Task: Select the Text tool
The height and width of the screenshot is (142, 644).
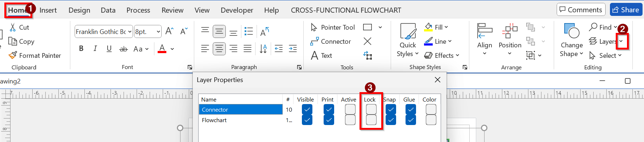Action: [321, 55]
